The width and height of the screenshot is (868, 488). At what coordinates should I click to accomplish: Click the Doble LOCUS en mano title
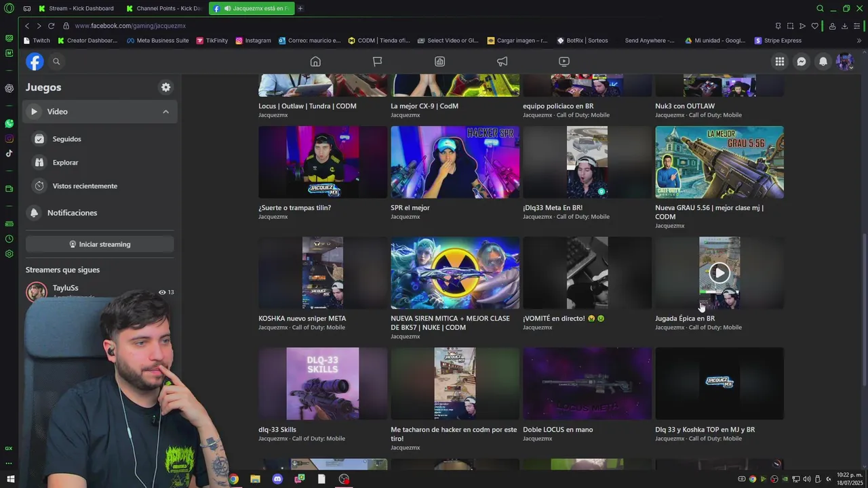point(557,430)
